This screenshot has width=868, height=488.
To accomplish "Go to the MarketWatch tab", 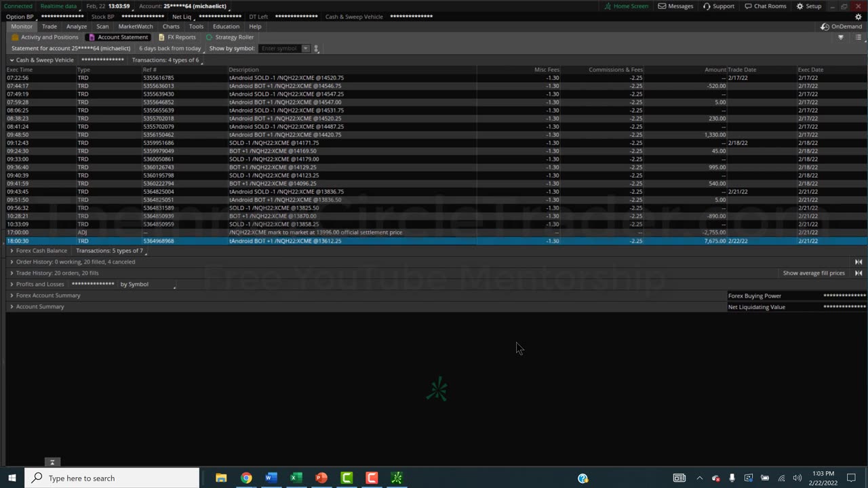I will (x=136, y=26).
